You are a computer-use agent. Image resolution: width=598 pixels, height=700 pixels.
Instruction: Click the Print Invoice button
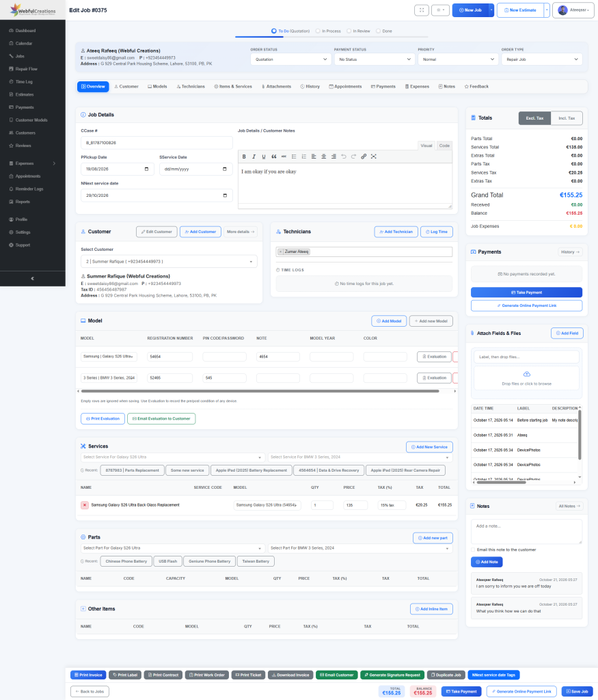(88, 675)
